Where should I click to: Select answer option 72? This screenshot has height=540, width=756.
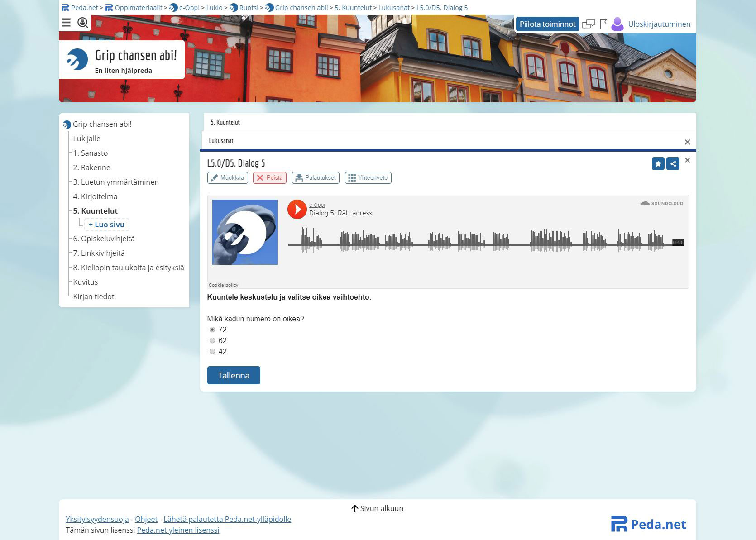(212, 330)
